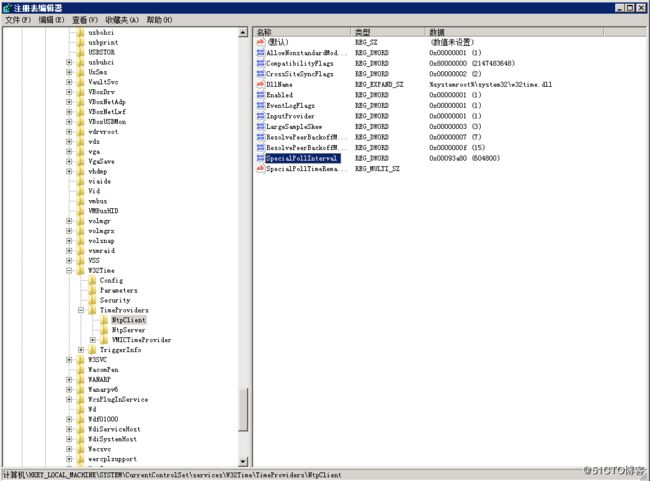The image size is (650, 481).
Task: Click the Security folder icon
Action: (x=92, y=300)
